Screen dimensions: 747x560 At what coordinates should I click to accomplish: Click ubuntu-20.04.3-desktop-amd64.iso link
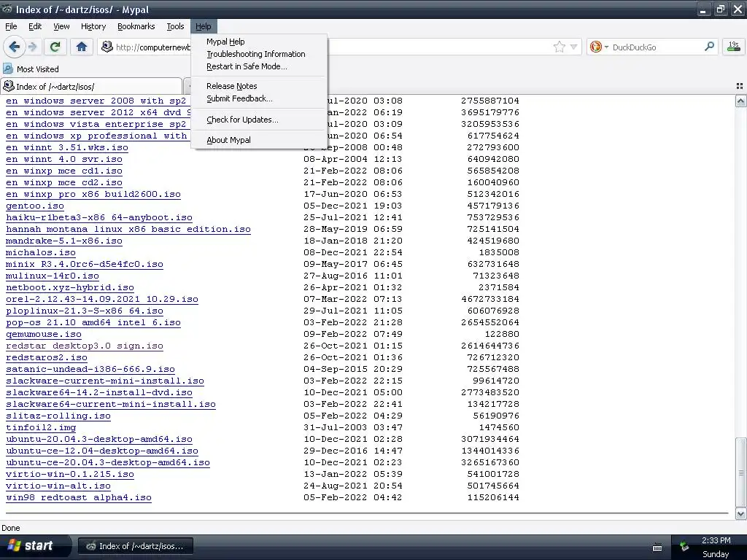(x=99, y=439)
